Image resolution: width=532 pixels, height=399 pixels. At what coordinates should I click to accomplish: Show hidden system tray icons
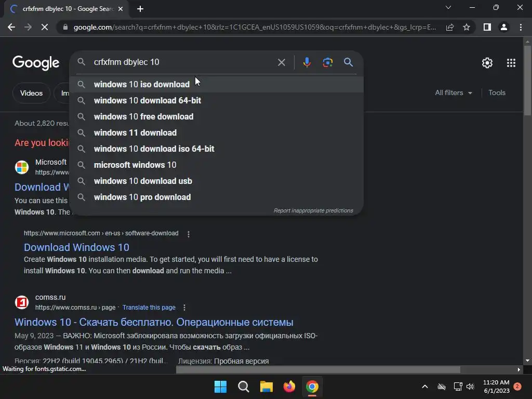pyautogui.click(x=425, y=387)
